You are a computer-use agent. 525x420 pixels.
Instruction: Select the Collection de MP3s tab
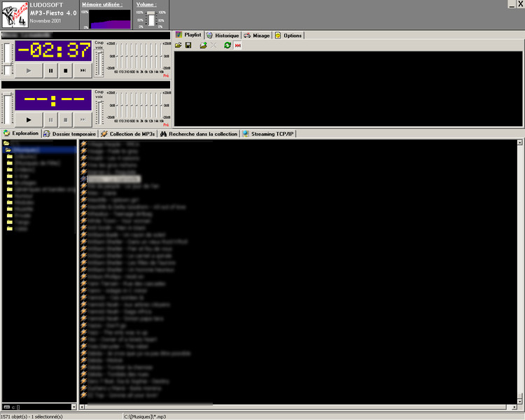128,134
